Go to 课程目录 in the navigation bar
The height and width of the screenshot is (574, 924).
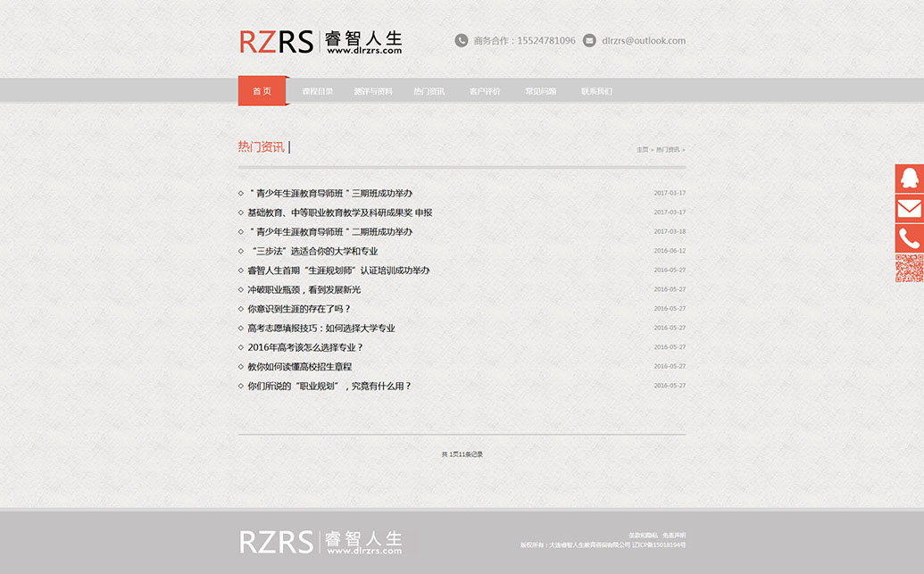tap(318, 91)
